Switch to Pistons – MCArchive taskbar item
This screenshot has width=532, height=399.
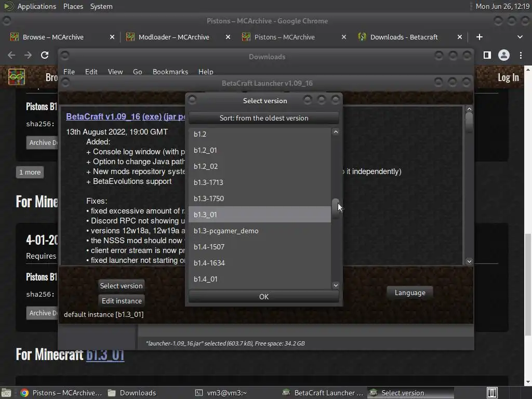click(x=61, y=393)
